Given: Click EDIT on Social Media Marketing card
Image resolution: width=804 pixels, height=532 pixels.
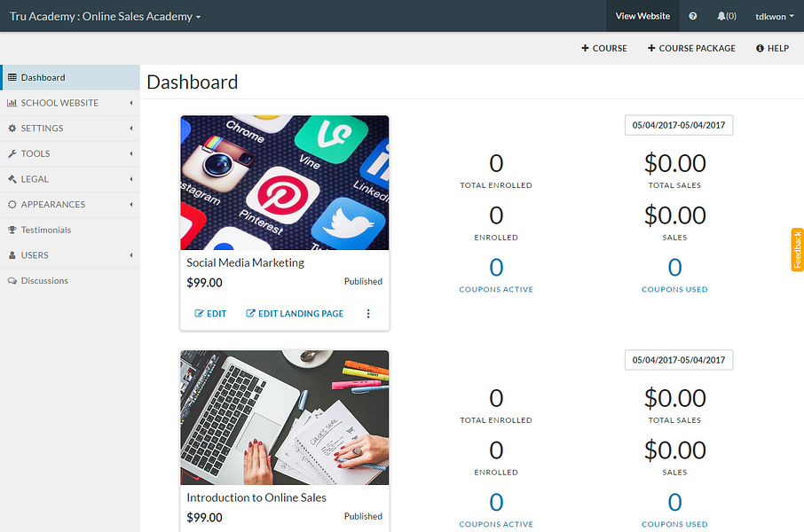Looking at the screenshot, I should (210, 313).
